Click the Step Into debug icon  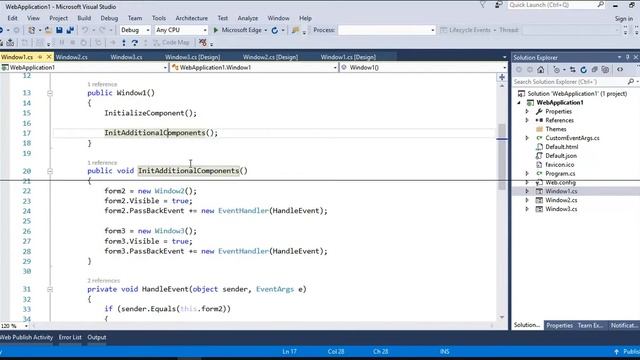point(124,42)
